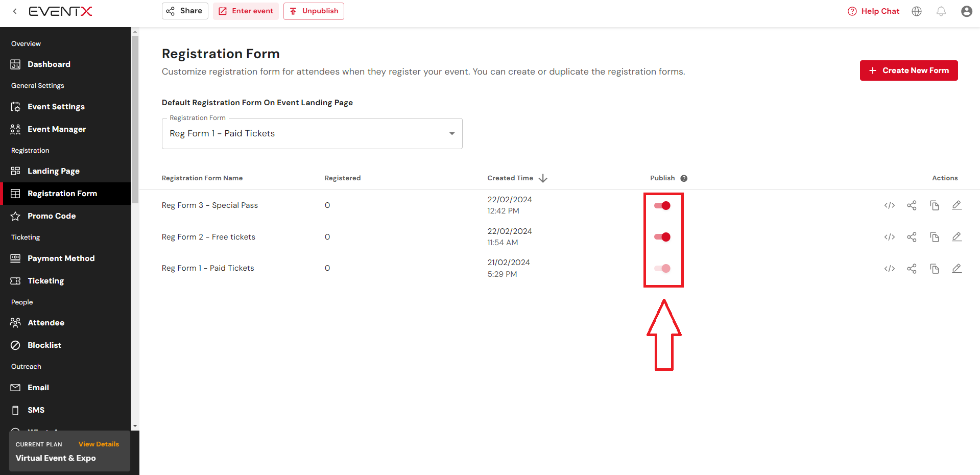Open Event Settings in the sidebar
The height and width of the screenshot is (475, 980).
point(65,107)
